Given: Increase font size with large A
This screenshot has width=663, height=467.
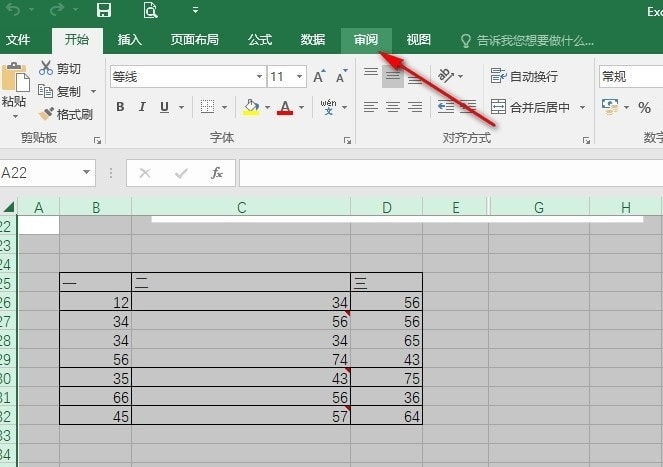Looking at the screenshot, I should click(320, 76).
